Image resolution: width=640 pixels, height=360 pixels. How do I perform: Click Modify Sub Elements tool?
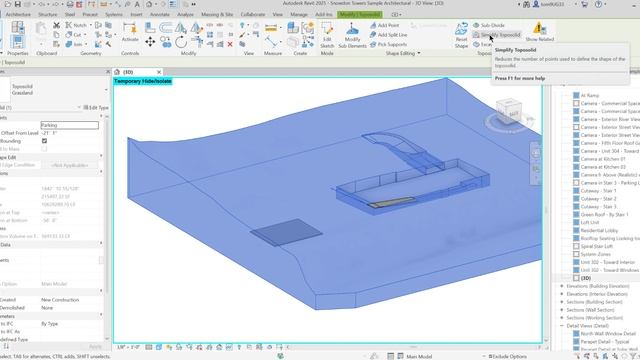(x=352, y=35)
